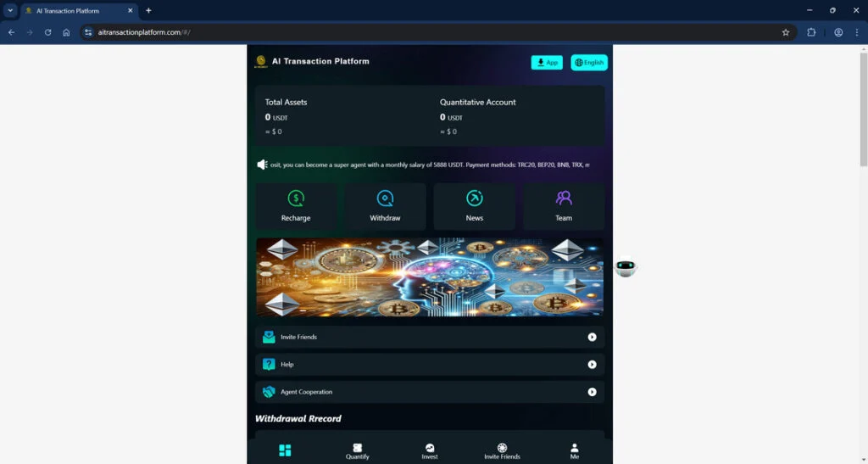Open the Invite Friends row
Viewport: 868px width, 464px height.
coord(430,337)
